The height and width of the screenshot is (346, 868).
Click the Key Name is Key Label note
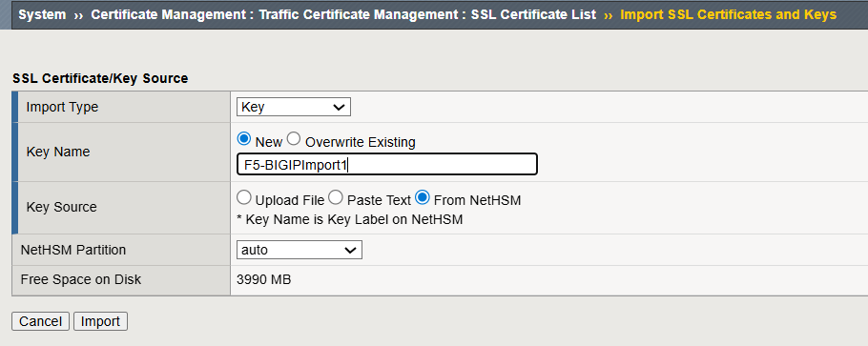pyautogui.click(x=349, y=220)
